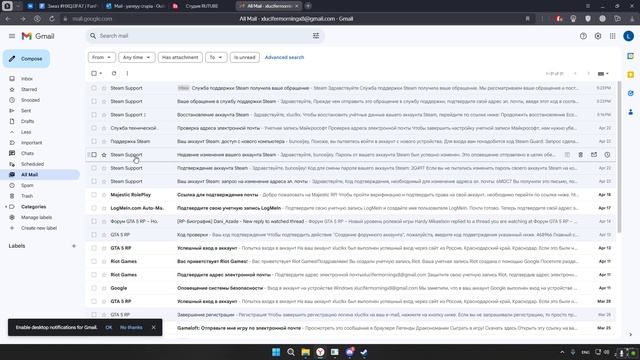This screenshot has height=360, width=640.
Task: Open the To filter dropdown
Action: [216, 58]
